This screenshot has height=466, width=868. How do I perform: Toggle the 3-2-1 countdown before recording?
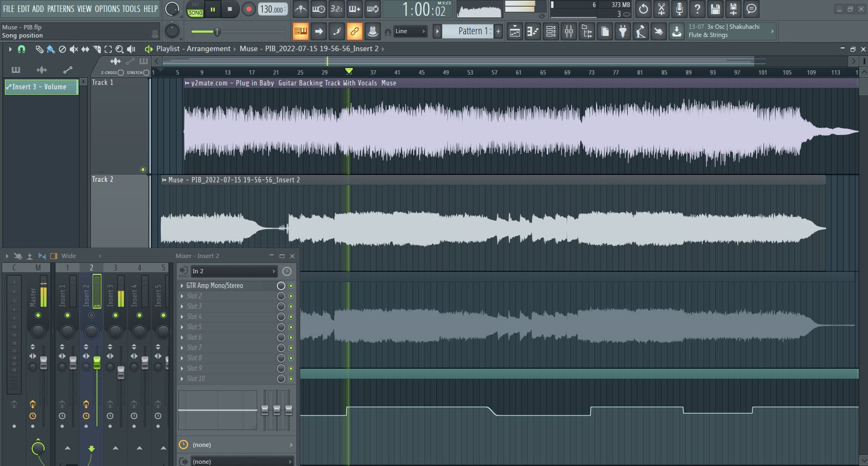pos(337,9)
